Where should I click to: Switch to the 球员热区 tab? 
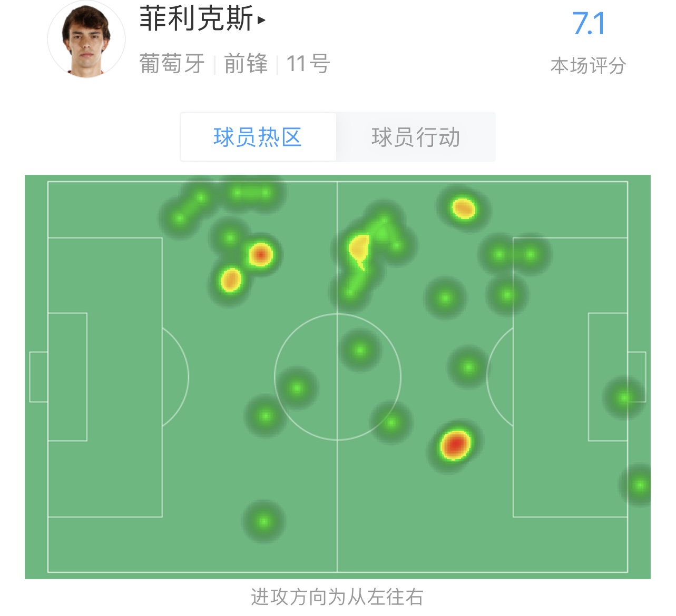tap(258, 137)
